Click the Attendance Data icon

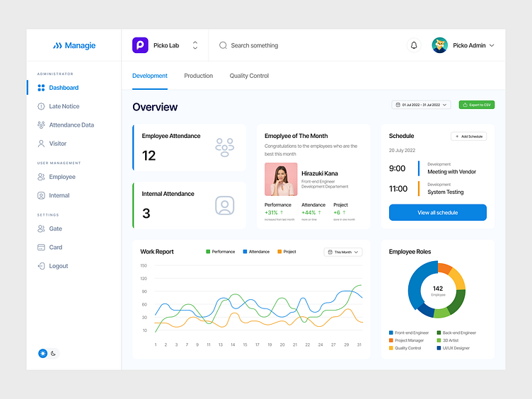point(41,125)
